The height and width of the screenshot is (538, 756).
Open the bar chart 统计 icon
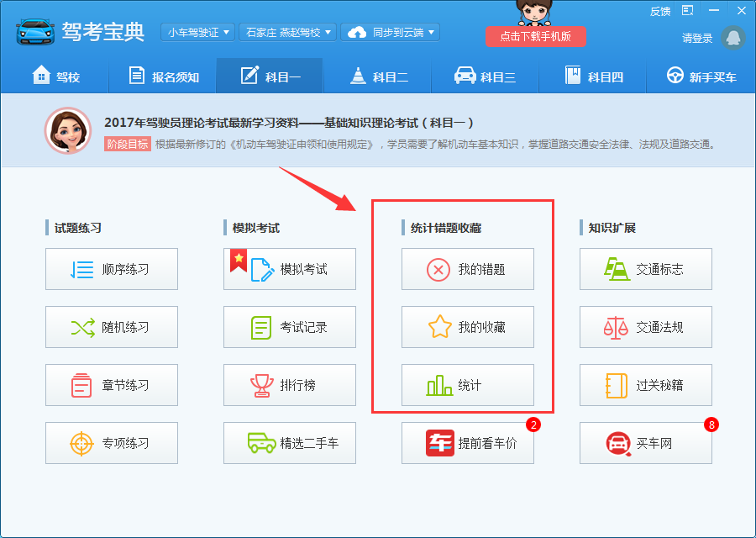click(x=439, y=385)
